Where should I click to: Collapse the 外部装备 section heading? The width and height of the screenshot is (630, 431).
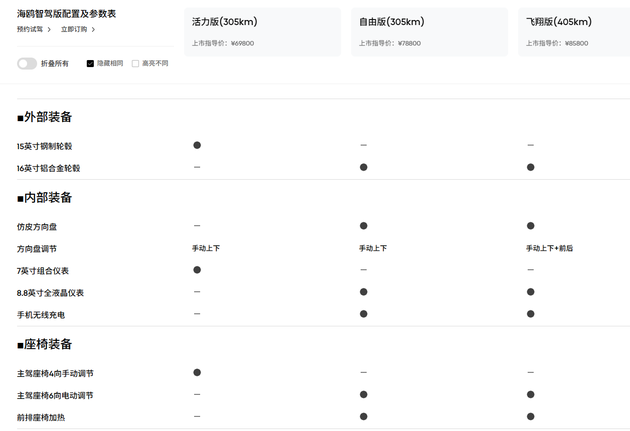tap(45, 117)
